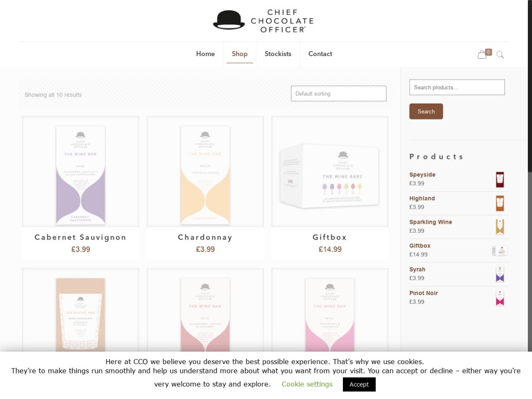Open the Cabernet Sauvignon product image
This screenshot has height=399, width=532.
tap(81, 171)
